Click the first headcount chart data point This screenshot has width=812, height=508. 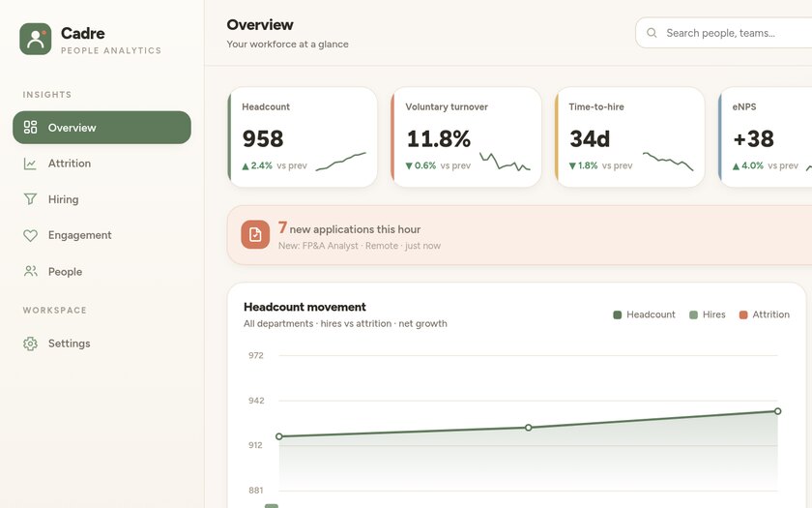click(279, 436)
